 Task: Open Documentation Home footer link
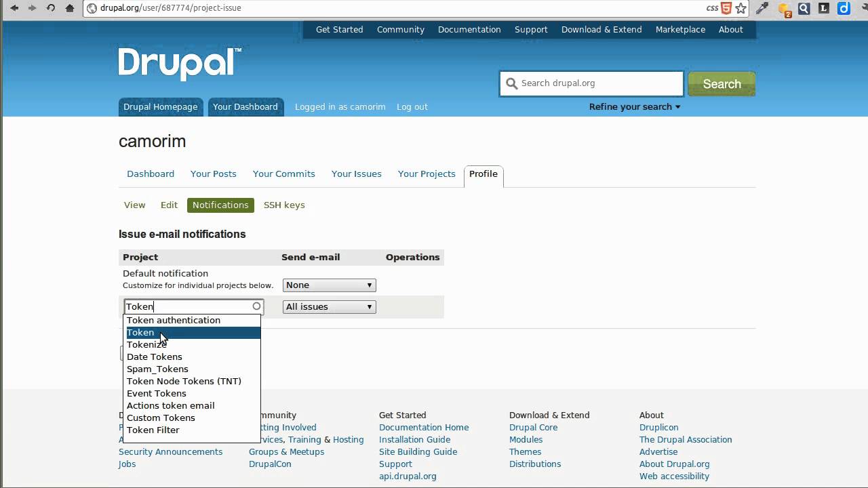tap(424, 428)
